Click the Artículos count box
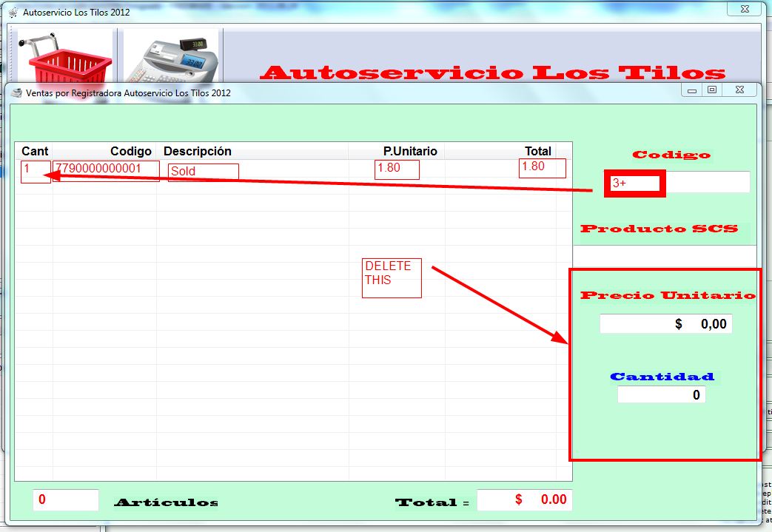The height and width of the screenshot is (532, 772). pos(65,500)
